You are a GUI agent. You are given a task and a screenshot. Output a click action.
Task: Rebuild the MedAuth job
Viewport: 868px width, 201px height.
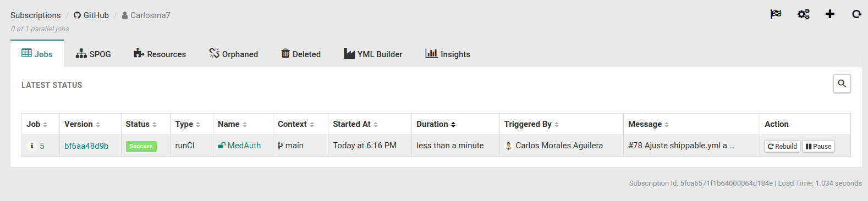pyautogui.click(x=782, y=146)
